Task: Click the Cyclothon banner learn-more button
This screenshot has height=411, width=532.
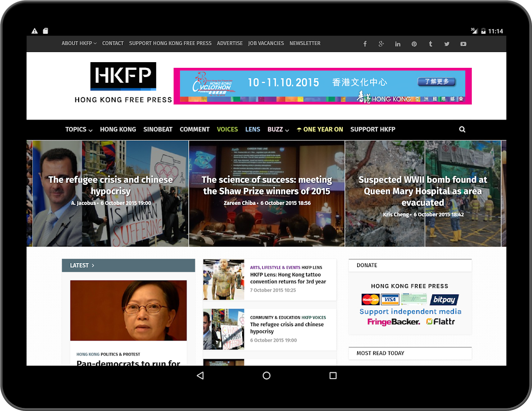Action: click(x=436, y=82)
